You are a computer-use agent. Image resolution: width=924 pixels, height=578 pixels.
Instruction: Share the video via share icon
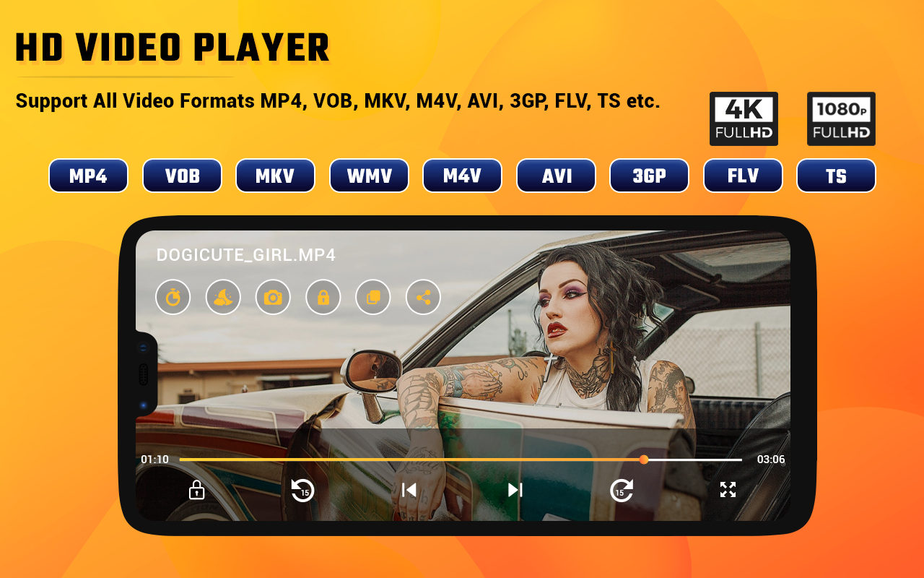coord(423,297)
